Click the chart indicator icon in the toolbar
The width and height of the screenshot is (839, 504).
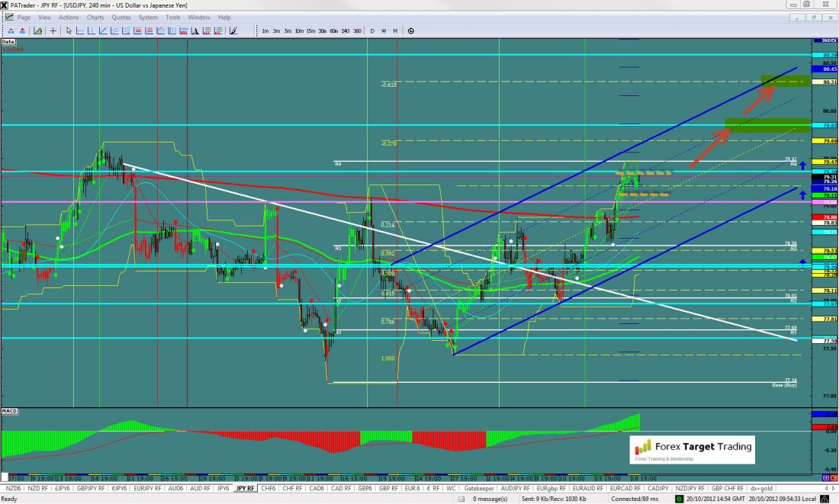pyautogui.click(x=37, y=31)
